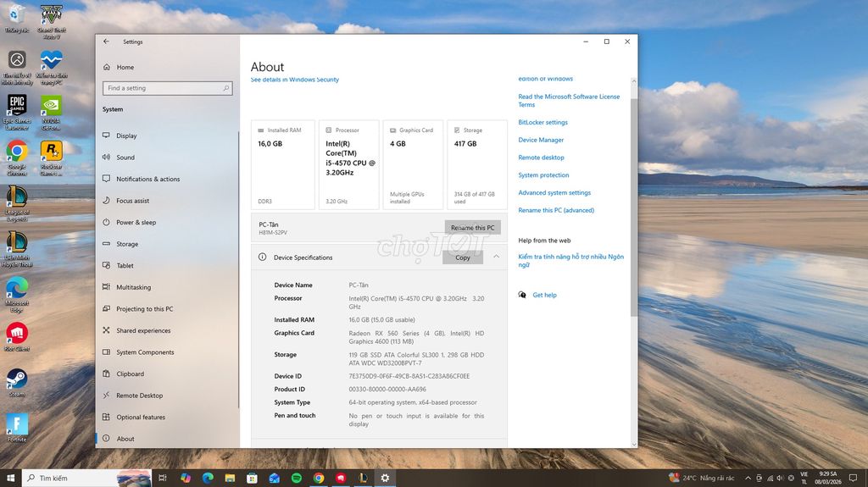
Task: Open Grand Theft Auto V desktop icon
Action: pos(51,15)
